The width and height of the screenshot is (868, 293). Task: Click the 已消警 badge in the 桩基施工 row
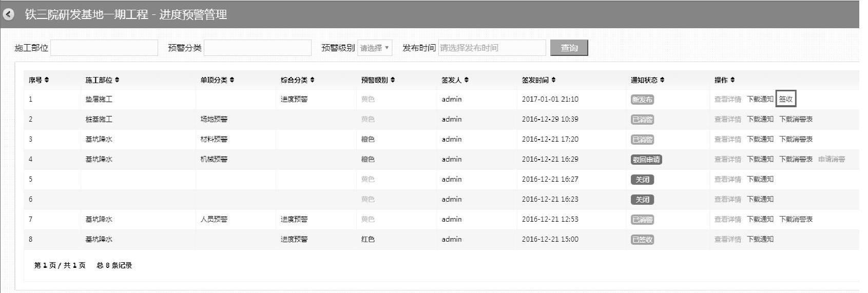click(x=642, y=120)
